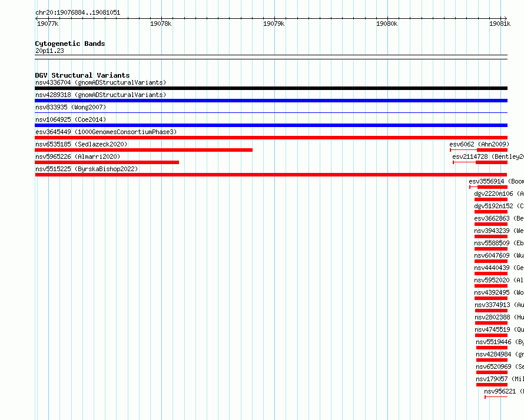The width and height of the screenshot is (524, 420).
Task: Select the dgv2220n106 variant label
Action: [x=499, y=194]
